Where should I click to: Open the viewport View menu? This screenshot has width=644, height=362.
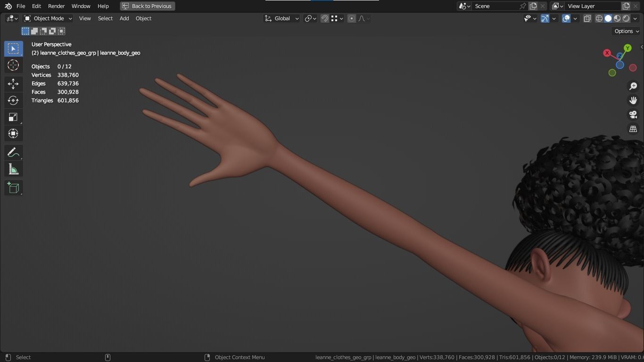point(85,18)
